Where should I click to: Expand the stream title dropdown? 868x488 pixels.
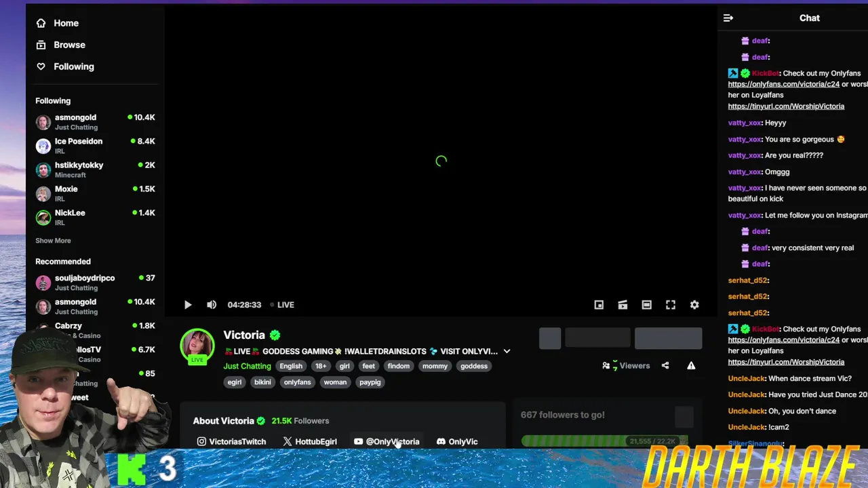[x=507, y=351]
